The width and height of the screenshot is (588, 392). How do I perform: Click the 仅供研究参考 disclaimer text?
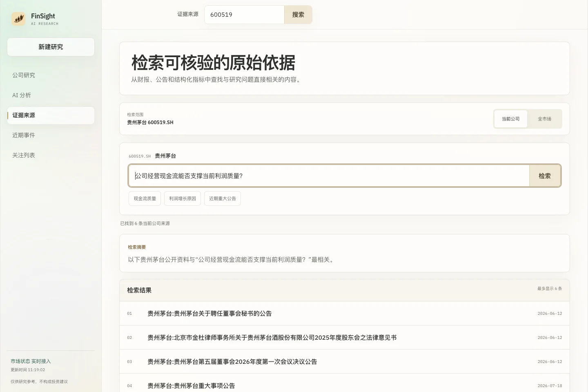coord(39,382)
